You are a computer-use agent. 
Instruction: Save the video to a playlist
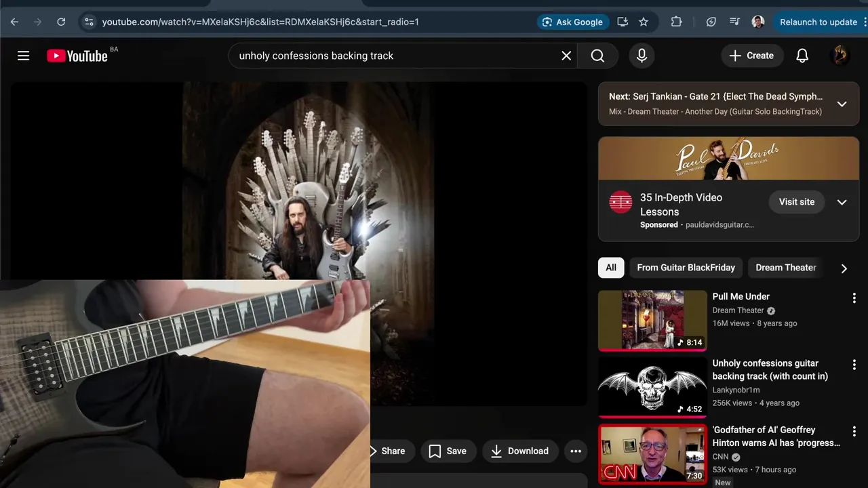[x=448, y=451]
